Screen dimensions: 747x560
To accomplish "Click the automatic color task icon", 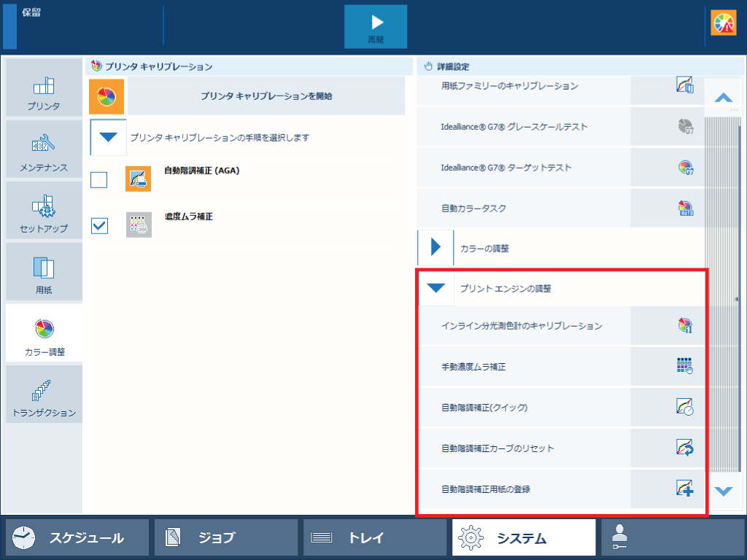I will (686, 209).
